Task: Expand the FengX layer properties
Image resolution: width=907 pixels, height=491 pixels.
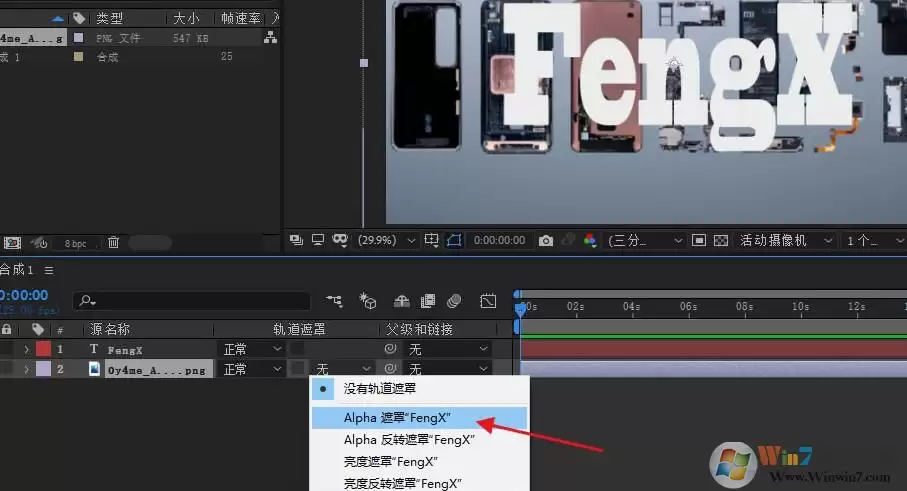Action: (26, 349)
